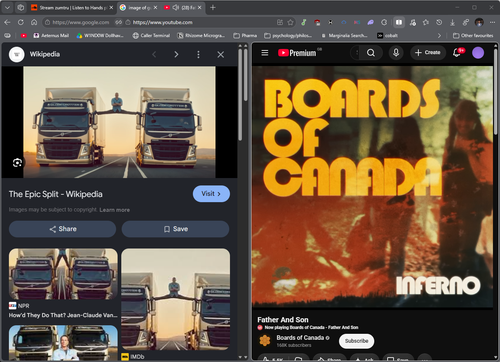
Task: Open the WINDOW Dollhav... Drive bookmark
Action: coord(100,35)
